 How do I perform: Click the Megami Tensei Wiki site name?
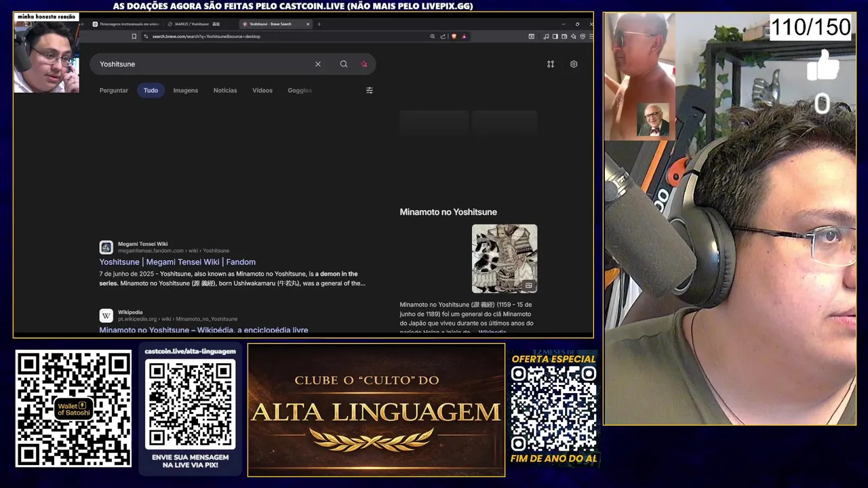point(142,244)
